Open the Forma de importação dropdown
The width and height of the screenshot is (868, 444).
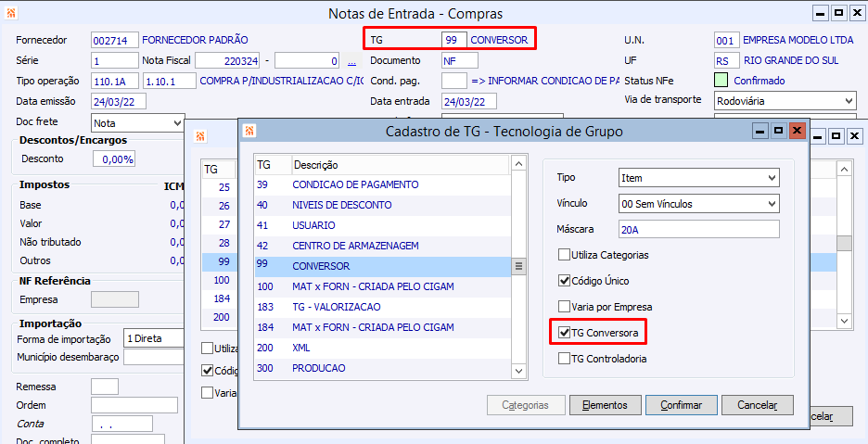coord(154,338)
